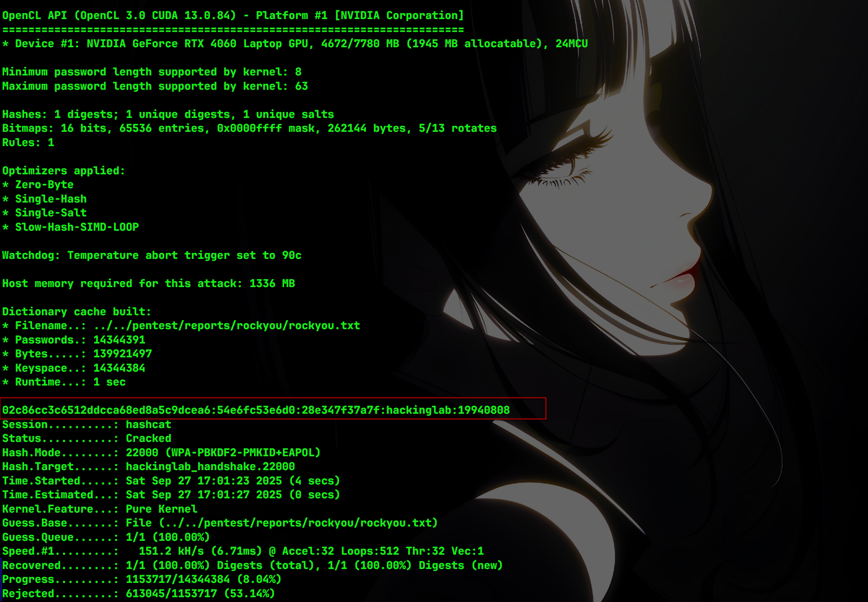Click the Speed.#1 151.2 kH/s line
Screen dimensions: 868x602
pyautogui.click(x=243, y=551)
